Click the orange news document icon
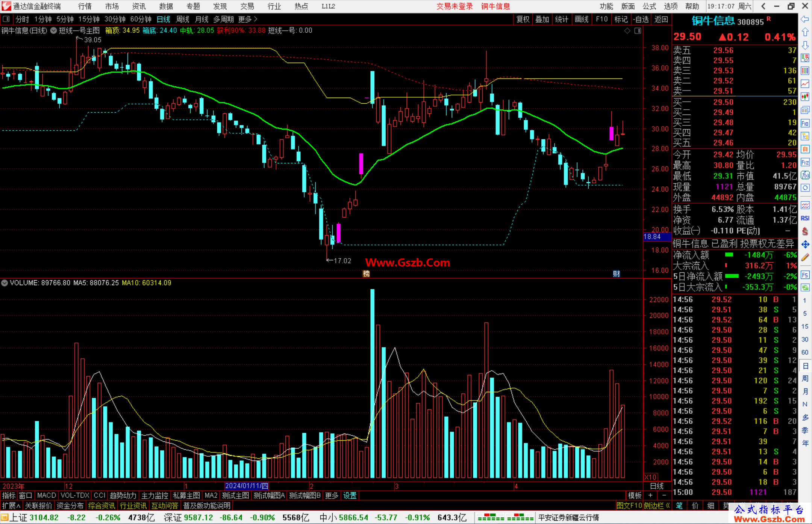 point(805,149)
